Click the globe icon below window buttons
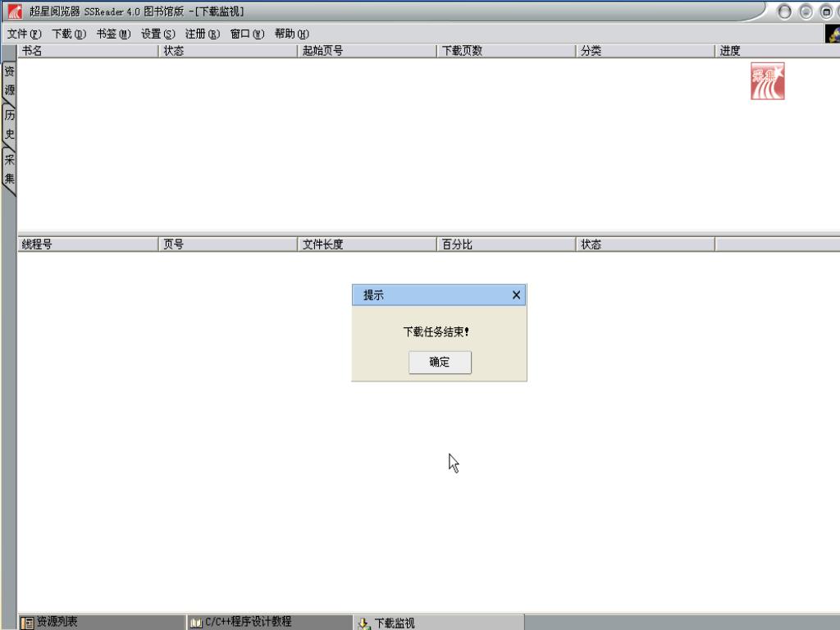This screenshot has width=840, height=630. 833,34
